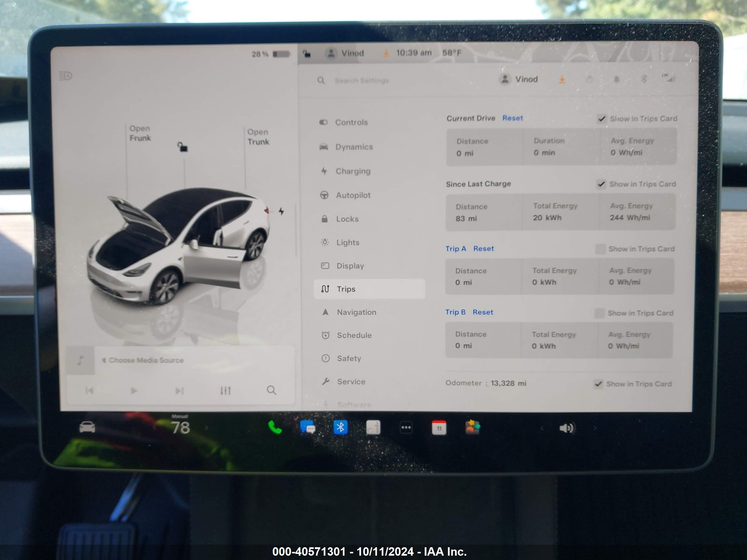
Task: Tap the 78 temperature setting
Action: pos(180,428)
